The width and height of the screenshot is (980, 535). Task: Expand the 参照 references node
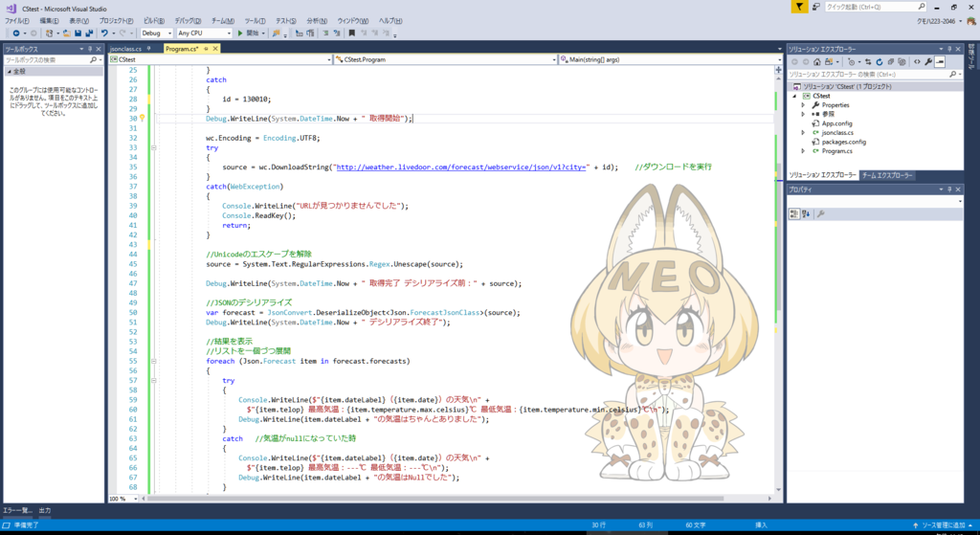click(x=803, y=115)
